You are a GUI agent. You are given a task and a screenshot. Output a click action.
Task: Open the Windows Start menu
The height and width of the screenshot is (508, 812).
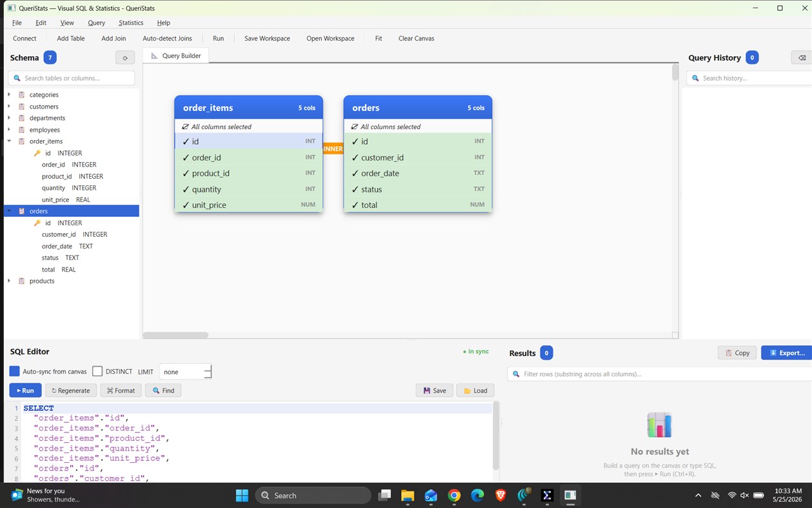point(242,495)
